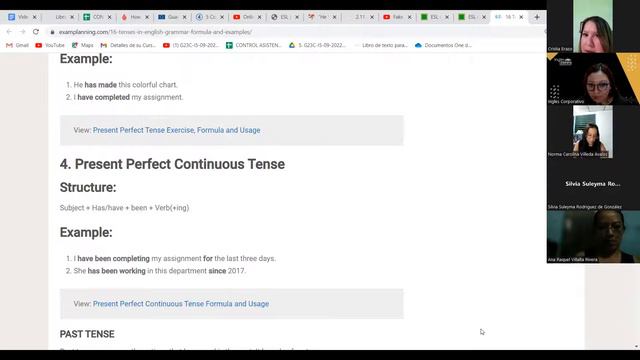Click the site lock icon in the address bar
640x360 pixels.
click(x=52, y=32)
